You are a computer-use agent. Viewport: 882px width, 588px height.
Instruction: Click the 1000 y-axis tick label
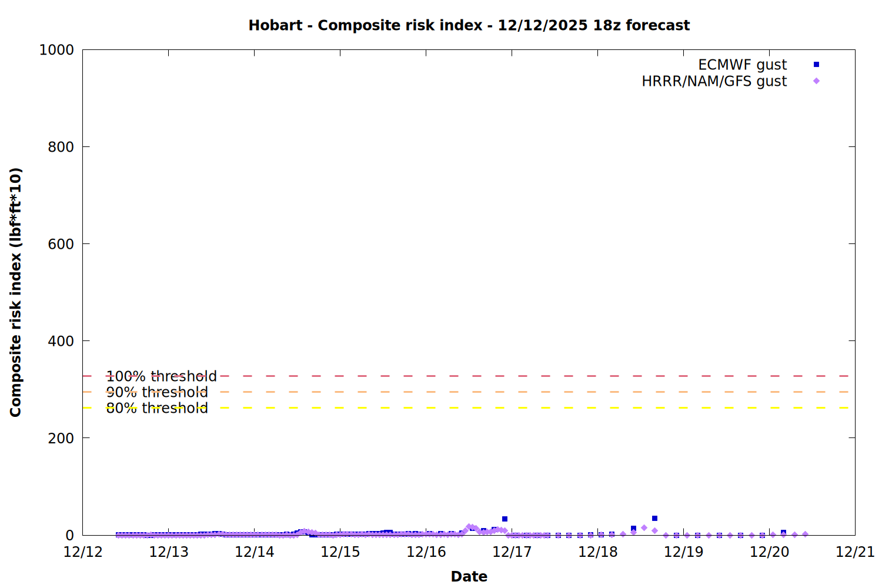tap(56, 50)
